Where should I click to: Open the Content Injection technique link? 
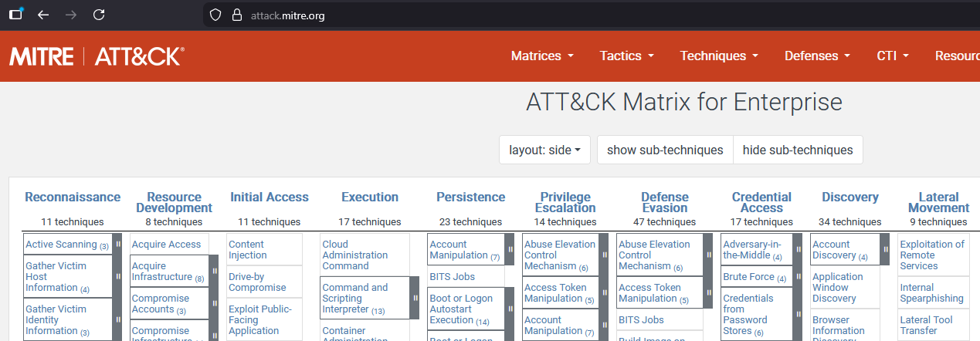pos(247,250)
